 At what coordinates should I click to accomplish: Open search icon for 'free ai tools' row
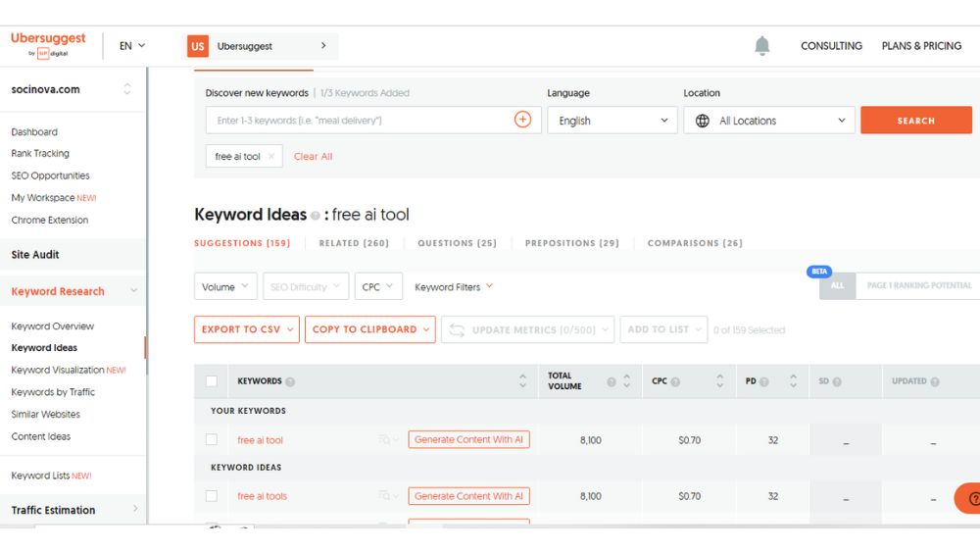tap(383, 496)
